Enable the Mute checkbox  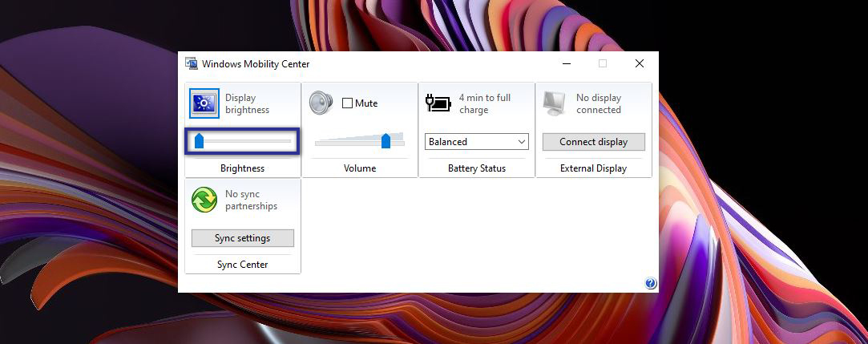pos(347,103)
